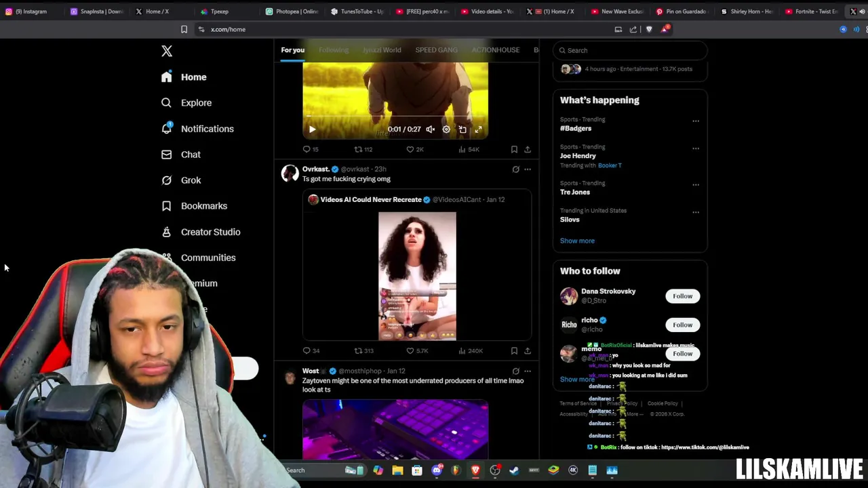The image size is (868, 488).
Task: View analytics of post with 54K views
Action: coord(469,149)
